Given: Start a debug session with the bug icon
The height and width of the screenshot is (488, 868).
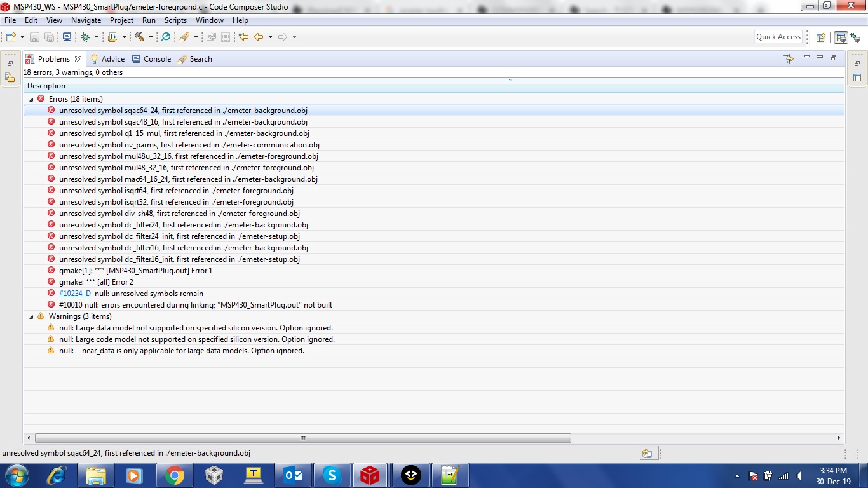Looking at the screenshot, I should pos(86,37).
